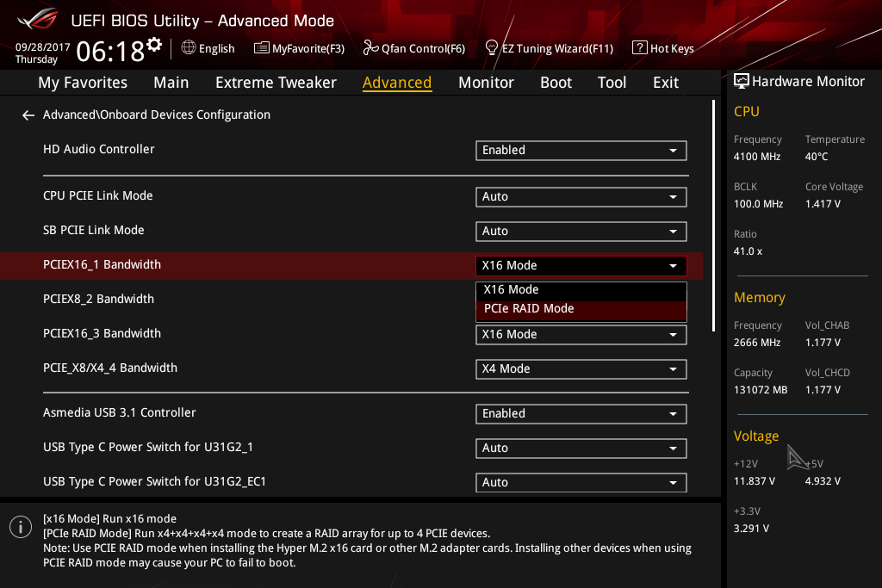882x588 pixels.
Task: Click EZ Tuning Wizard(F11) label
Action: click(557, 49)
